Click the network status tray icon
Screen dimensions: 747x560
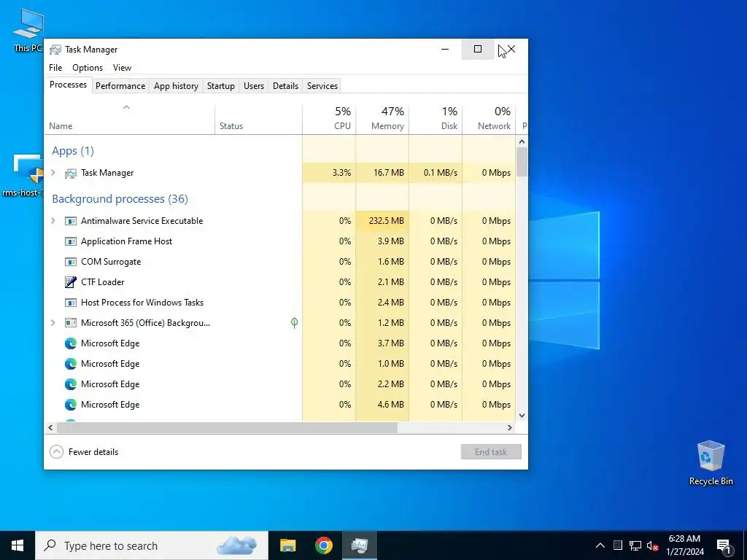pyautogui.click(x=635, y=545)
